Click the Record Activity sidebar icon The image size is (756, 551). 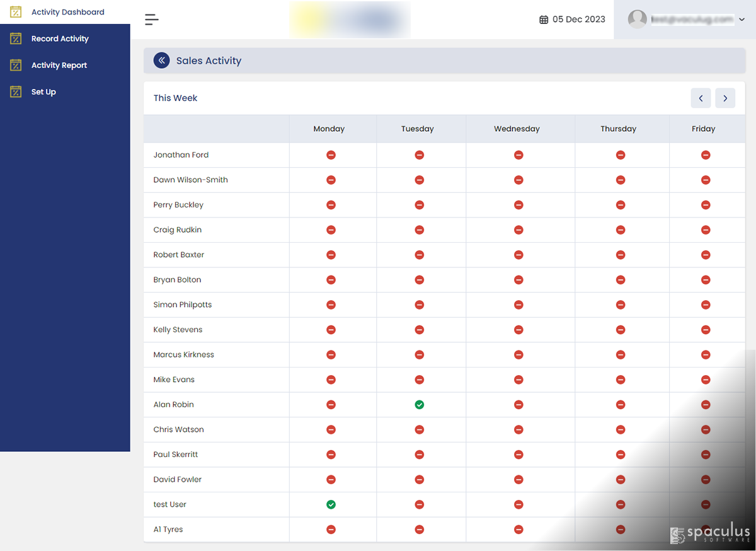[16, 38]
